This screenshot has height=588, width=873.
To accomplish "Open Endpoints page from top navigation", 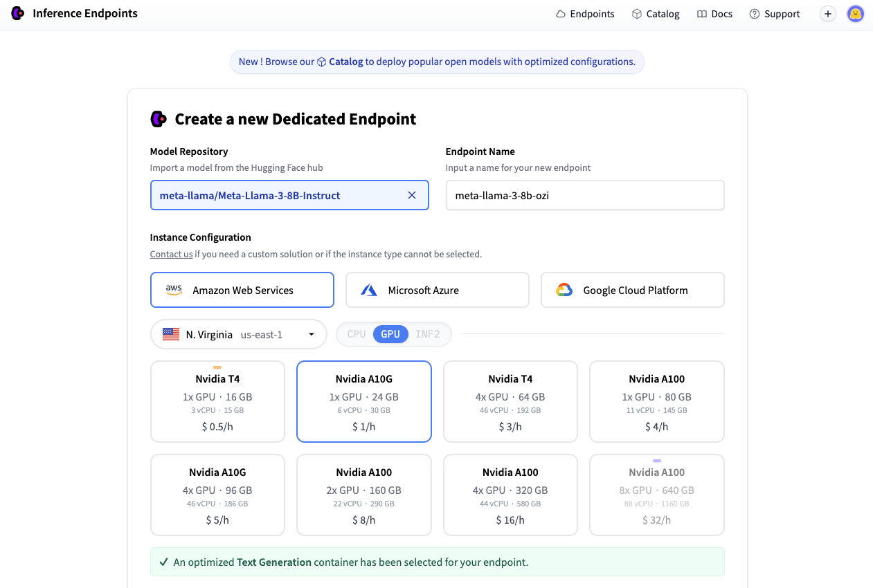I will pos(585,14).
